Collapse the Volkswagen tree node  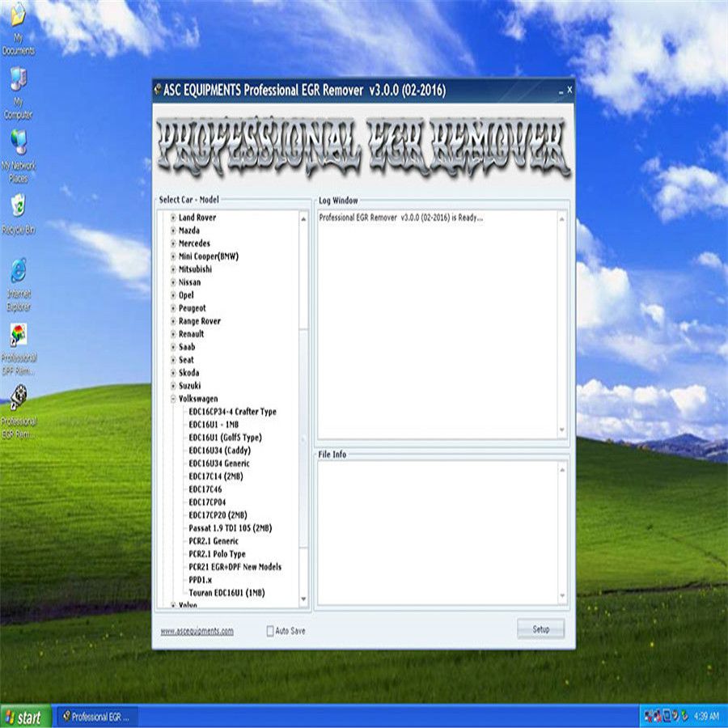click(x=173, y=399)
